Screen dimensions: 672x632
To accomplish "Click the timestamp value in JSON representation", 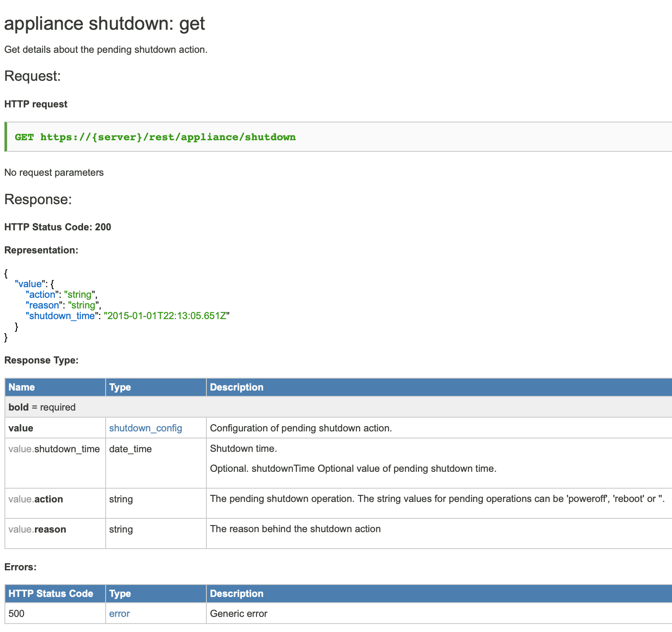I will point(166,316).
